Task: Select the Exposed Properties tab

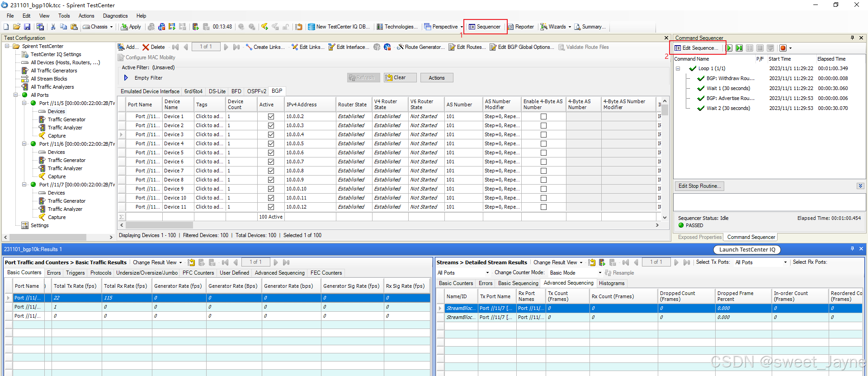Action: point(699,237)
